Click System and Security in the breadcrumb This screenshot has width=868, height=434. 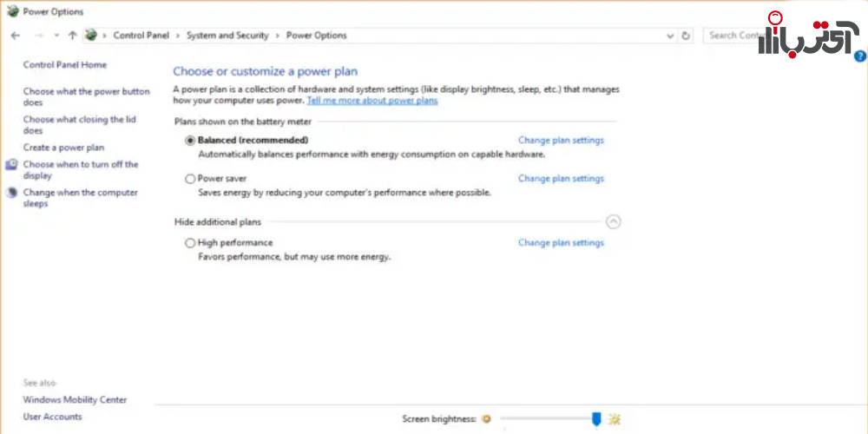(x=227, y=36)
